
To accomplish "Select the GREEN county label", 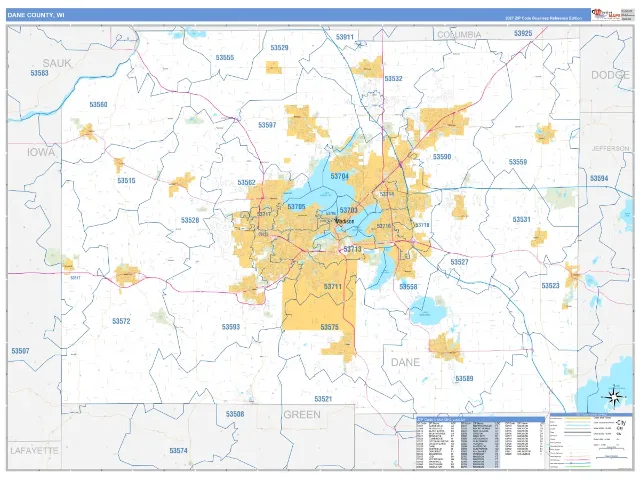I will point(302,414).
